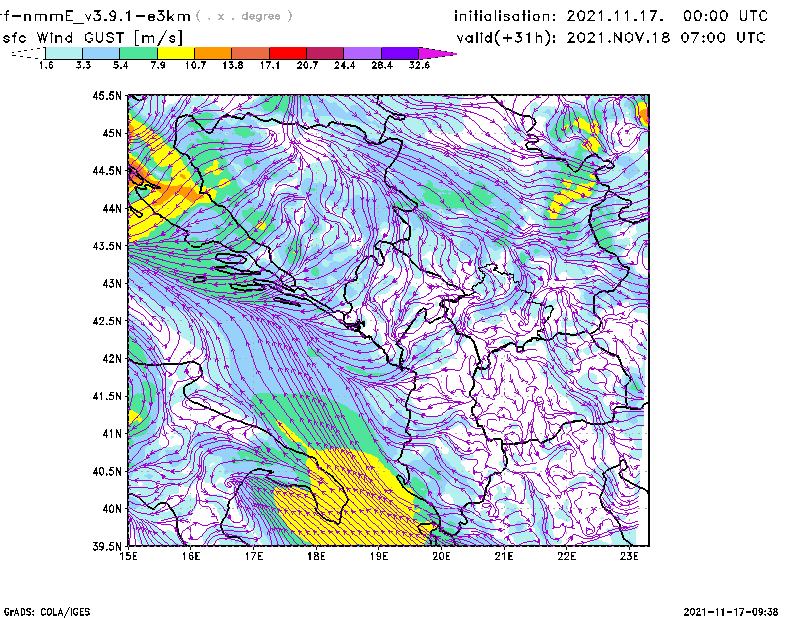Pick the coral legend swatch above 13.8
The height and width of the screenshot is (618, 800).
pos(251,53)
